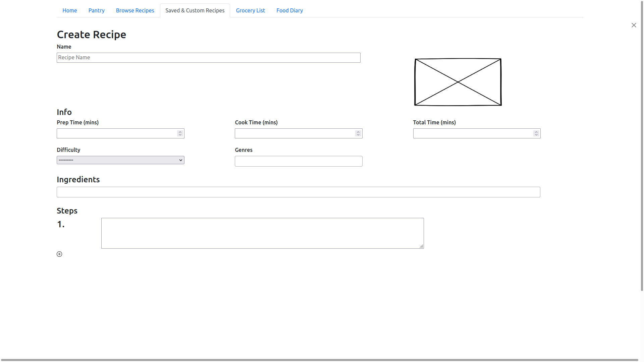Focus the Recipe Name input field
This screenshot has height=362, width=644.
pyautogui.click(x=208, y=58)
